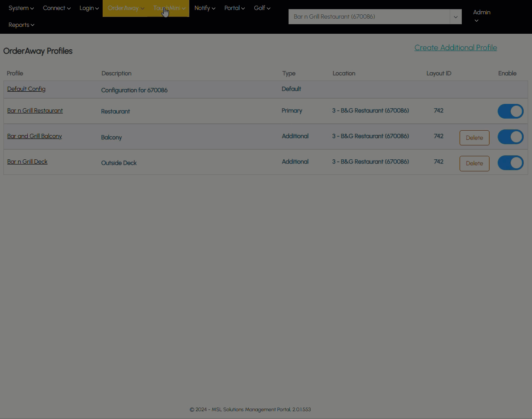Click the venue selector dropdown arrow
Screen dimensions: 532x419
click(455, 17)
